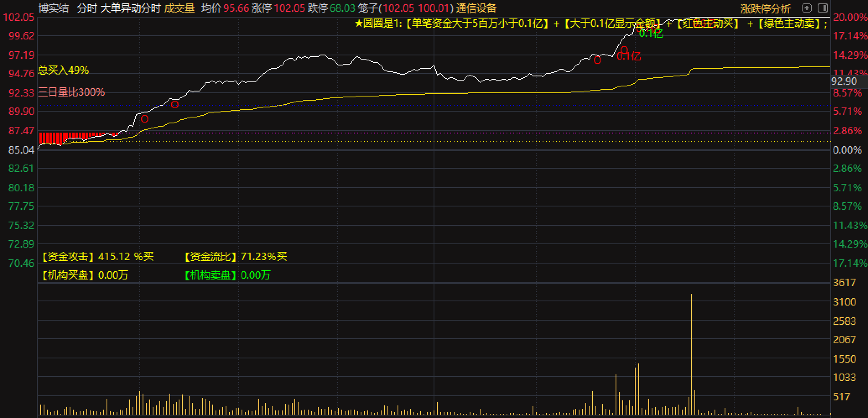Image resolution: width=868 pixels, height=418 pixels.
Task: Click the yellow star in legend text
Action: pos(359,24)
